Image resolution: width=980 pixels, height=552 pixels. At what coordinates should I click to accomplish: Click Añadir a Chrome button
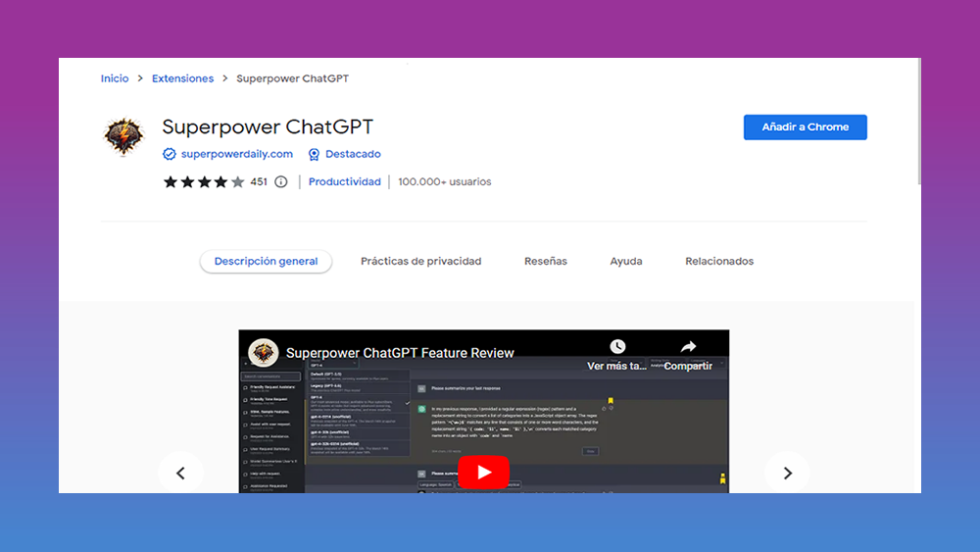805,126
